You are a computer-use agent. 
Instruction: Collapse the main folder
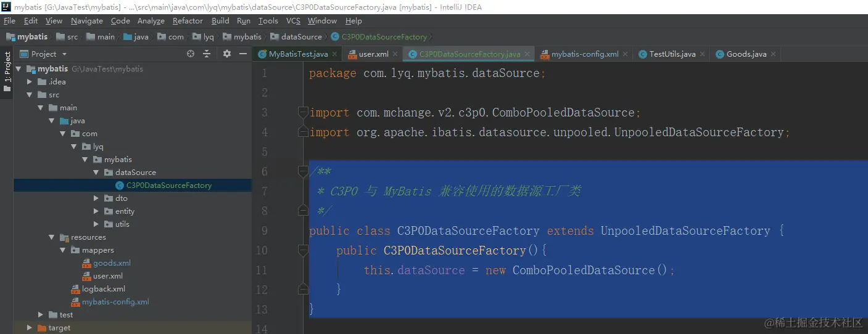[x=40, y=108]
